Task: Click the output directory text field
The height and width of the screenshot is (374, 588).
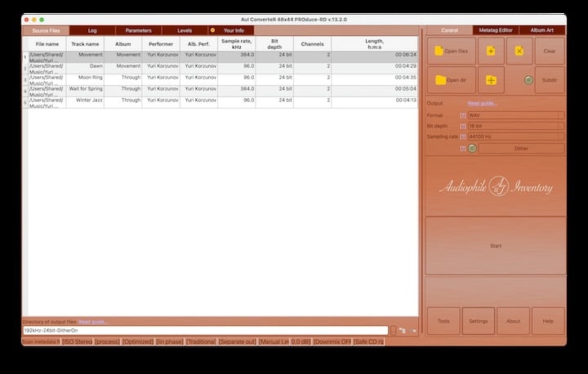Action: tap(206, 331)
